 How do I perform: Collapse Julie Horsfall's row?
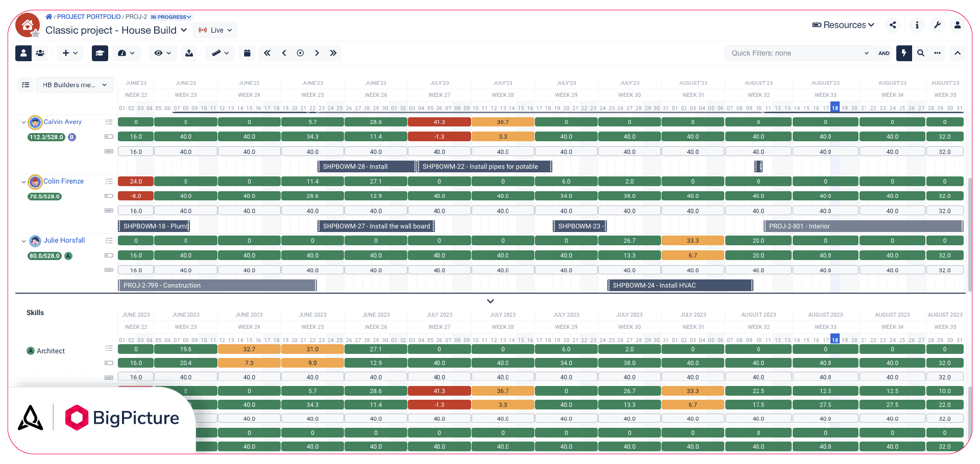point(23,241)
